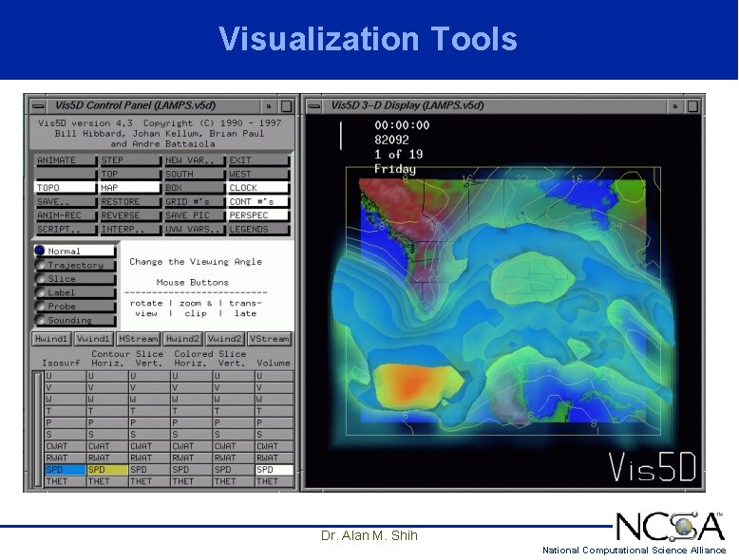Select the Normal mouse mode
Viewport: 739px width, 560px height.
pos(75,251)
